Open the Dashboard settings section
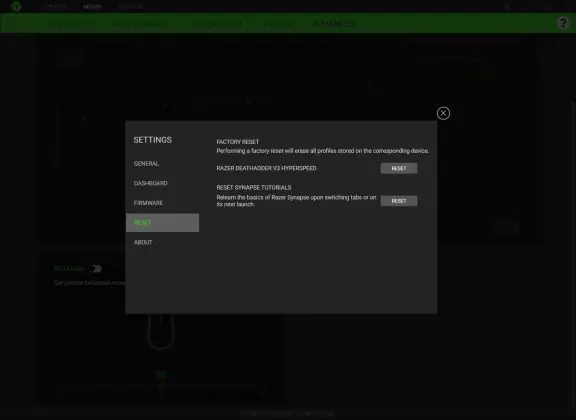 [x=151, y=183]
